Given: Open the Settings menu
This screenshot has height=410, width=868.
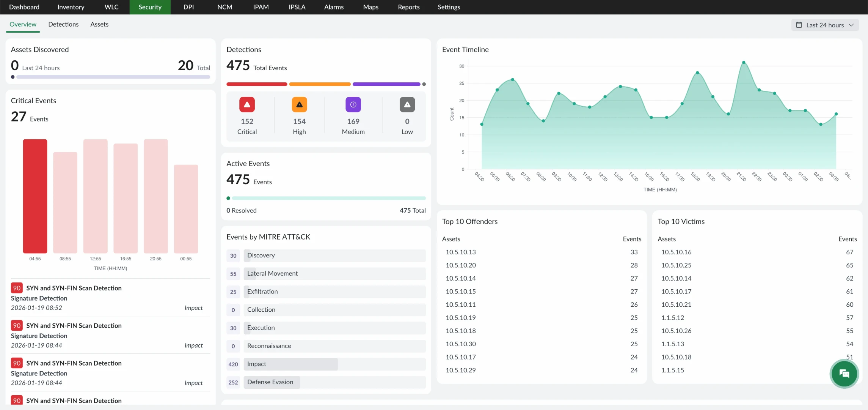Looking at the screenshot, I should coord(449,7).
